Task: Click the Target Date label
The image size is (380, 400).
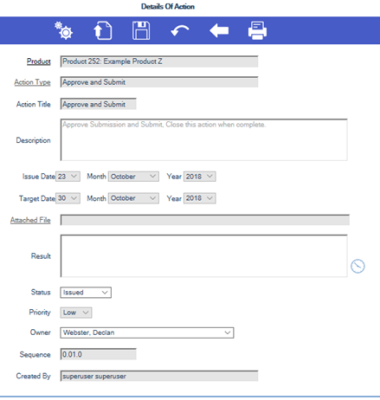Action: tap(37, 198)
